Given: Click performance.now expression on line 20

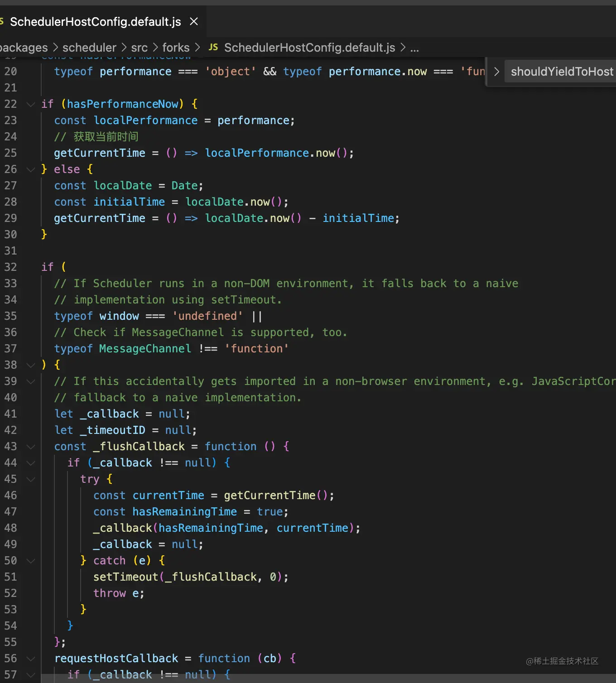Looking at the screenshot, I should (x=378, y=72).
